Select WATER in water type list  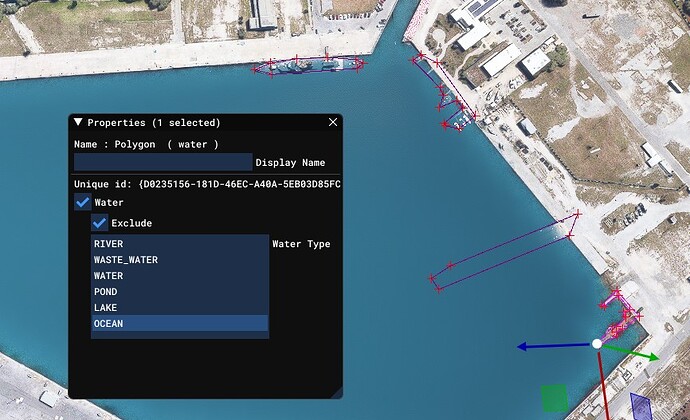point(180,276)
